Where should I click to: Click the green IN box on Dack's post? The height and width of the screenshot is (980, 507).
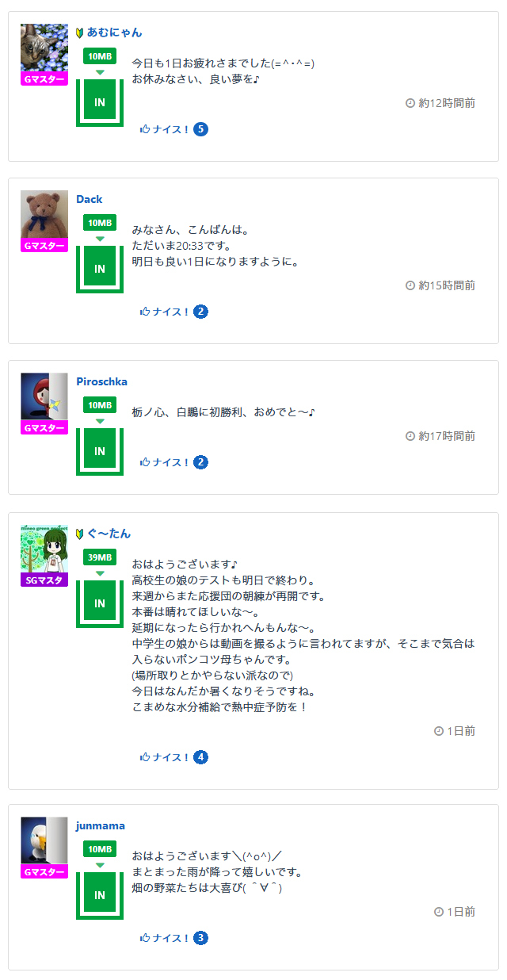[x=100, y=269]
